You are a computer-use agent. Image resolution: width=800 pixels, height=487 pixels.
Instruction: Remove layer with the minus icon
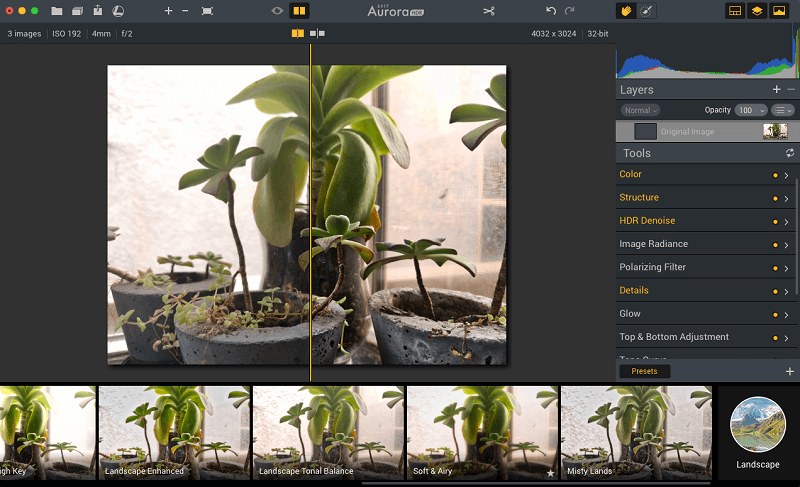pyautogui.click(x=791, y=89)
